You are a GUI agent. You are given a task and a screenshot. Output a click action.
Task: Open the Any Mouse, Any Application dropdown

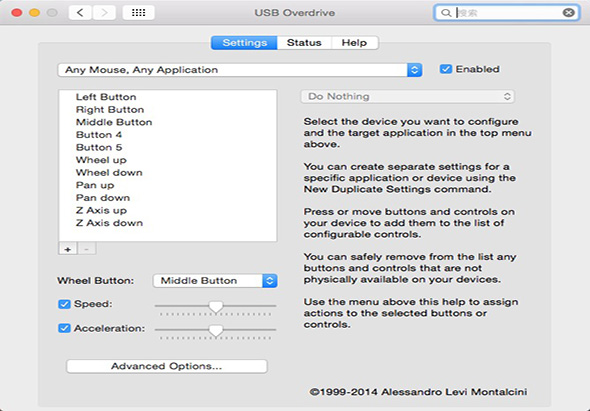click(x=240, y=70)
